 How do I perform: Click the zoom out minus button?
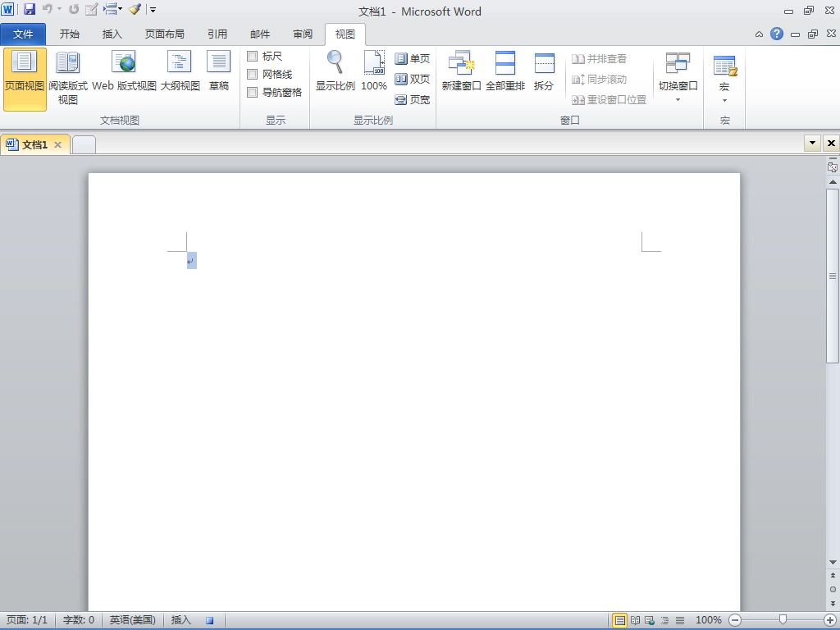736,620
